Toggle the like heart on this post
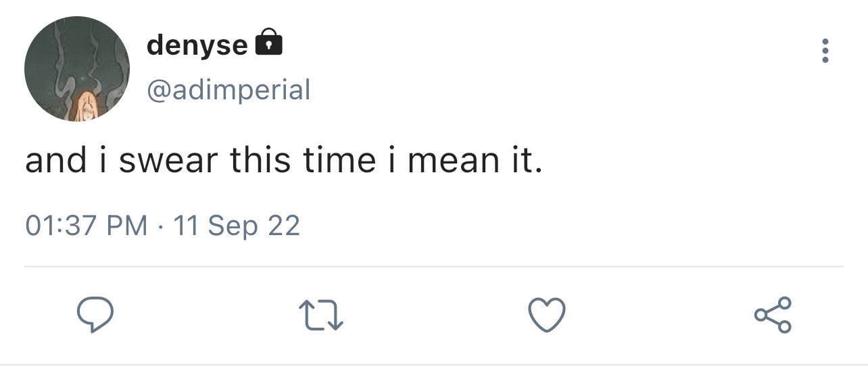Image resolution: width=868 pixels, height=377 pixels. (546, 316)
